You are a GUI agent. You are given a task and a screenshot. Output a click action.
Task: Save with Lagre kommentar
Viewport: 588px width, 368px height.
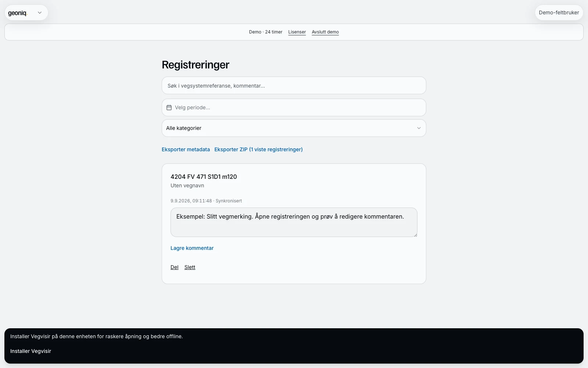[192, 248]
